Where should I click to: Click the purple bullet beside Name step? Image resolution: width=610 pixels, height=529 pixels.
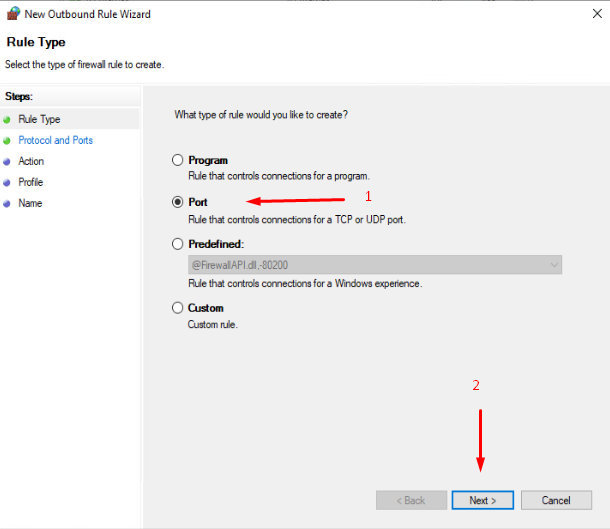click(x=7, y=204)
